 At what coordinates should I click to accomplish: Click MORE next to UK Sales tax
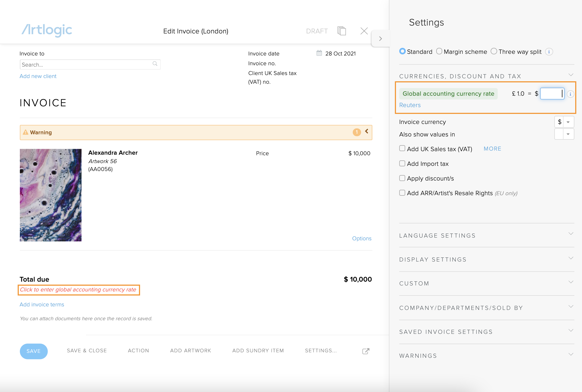click(493, 149)
